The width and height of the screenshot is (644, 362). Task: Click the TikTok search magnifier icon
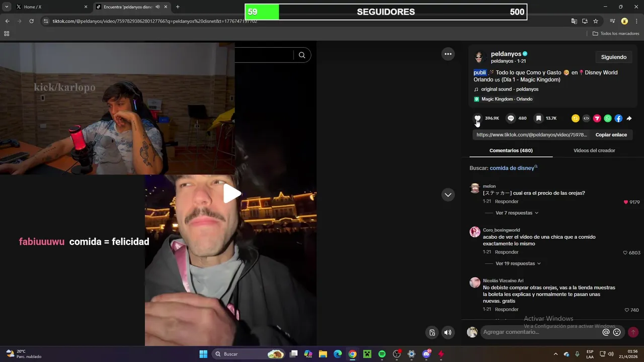point(302,55)
